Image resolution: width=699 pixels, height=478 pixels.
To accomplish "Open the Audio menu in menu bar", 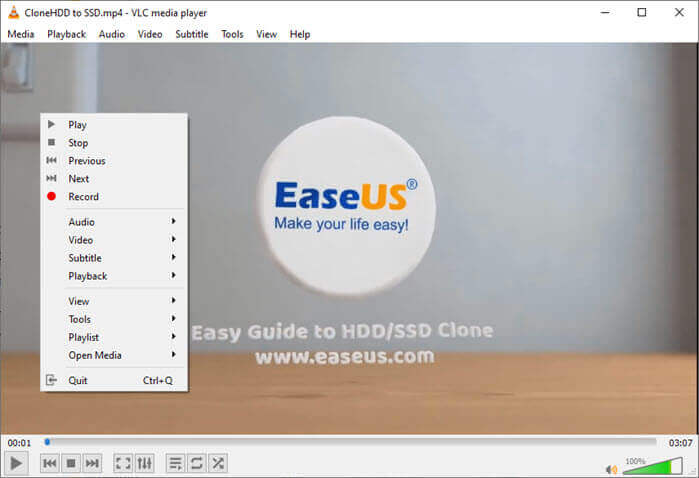I will pos(111,34).
